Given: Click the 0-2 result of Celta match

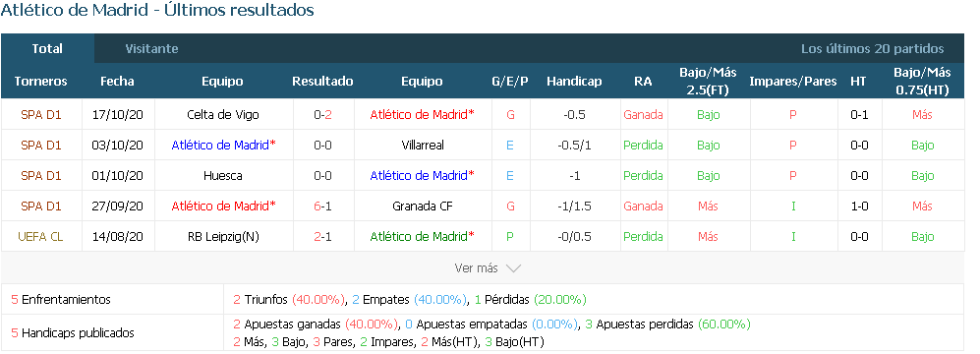Looking at the screenshot, I should pyautogui.click(x=322, y=114).
